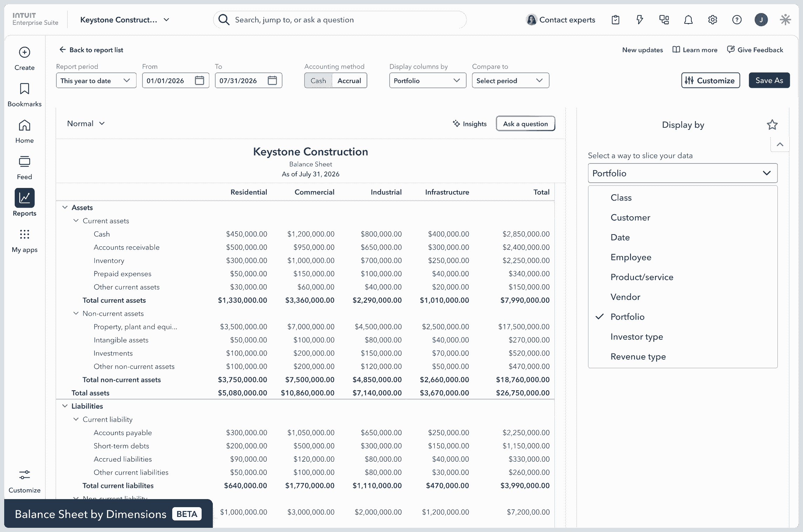Viewport: 803px width, 532px height.
Task: Open the Normal view density dropdown
Action: (x=86, y=124)
